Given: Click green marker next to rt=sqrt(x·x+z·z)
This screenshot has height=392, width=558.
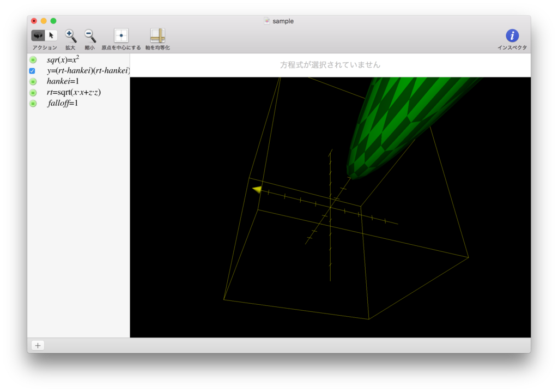Looking at the screenshot, I should pos(33,93).
